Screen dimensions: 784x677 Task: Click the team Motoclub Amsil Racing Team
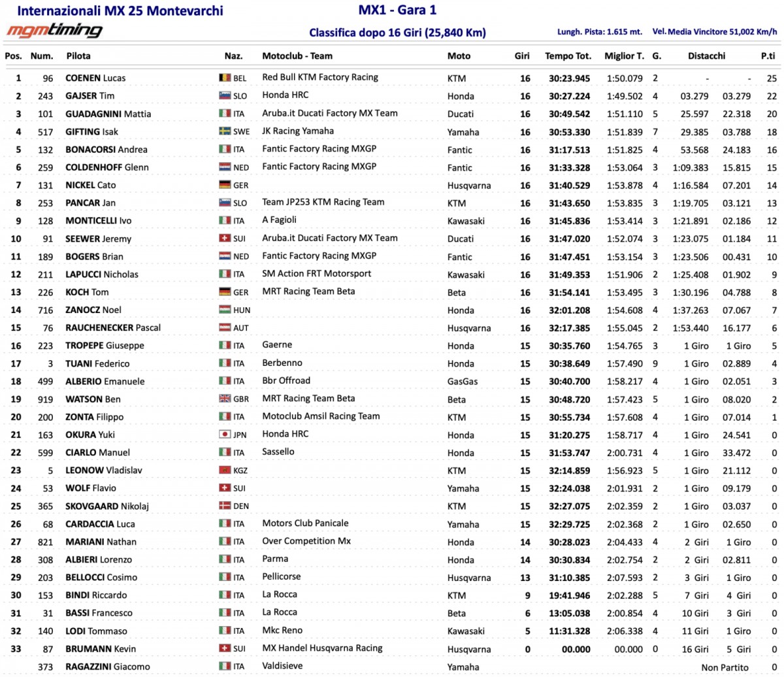click(x=321, y=416)
